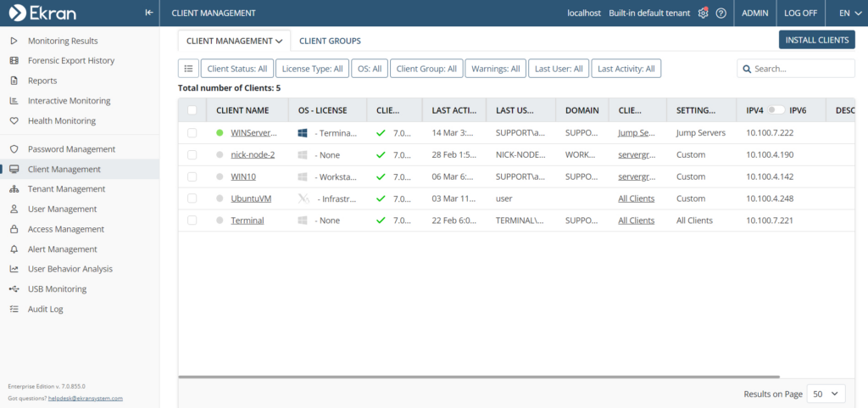Collapse the sidebar using the arrow icon
The width and height of the screenshot is (868, 408).
(x=148, y=13)
